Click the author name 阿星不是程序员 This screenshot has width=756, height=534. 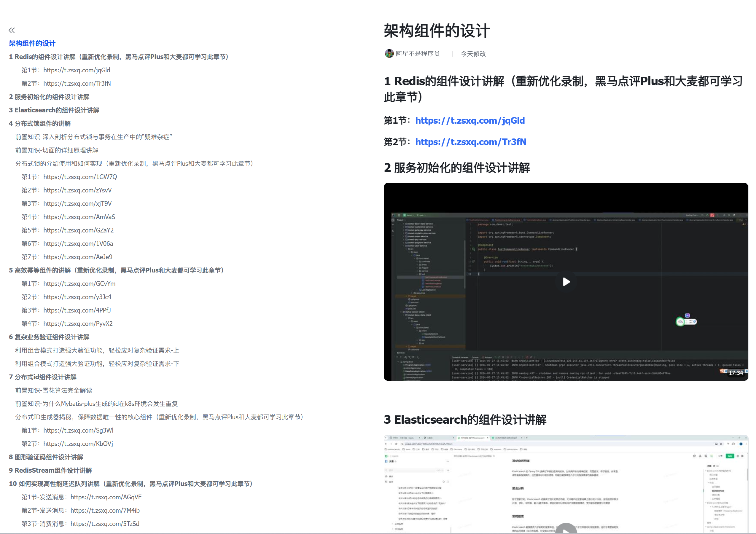pyautogui.click(x=417, y=54)
